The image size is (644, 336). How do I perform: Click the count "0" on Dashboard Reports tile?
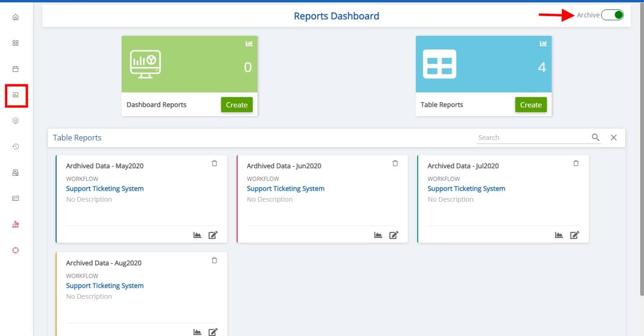click(x=248, y=67)
